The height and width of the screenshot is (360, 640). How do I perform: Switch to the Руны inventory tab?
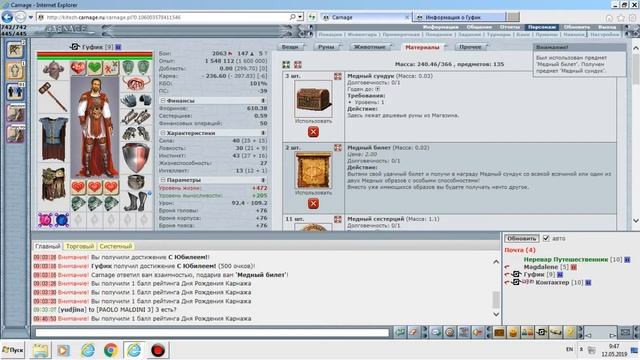327,47
